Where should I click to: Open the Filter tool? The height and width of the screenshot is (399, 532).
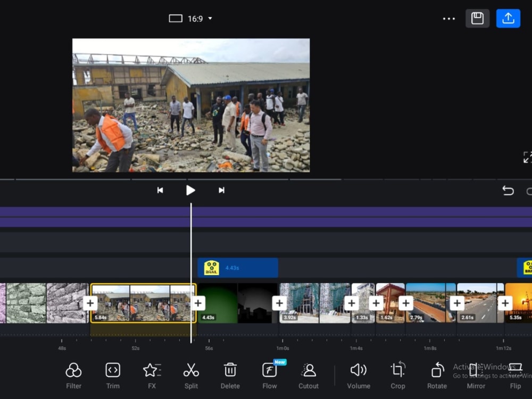coord(73,376)
